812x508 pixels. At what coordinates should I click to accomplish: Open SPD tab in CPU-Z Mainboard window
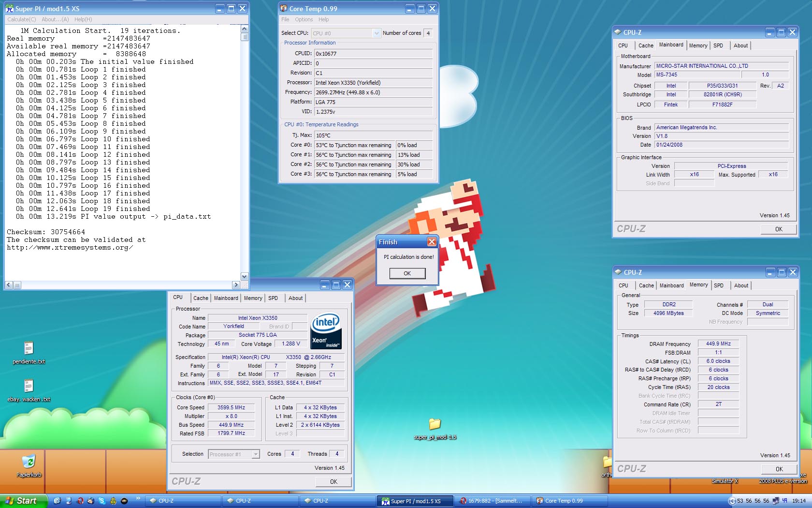pos(718,45)
